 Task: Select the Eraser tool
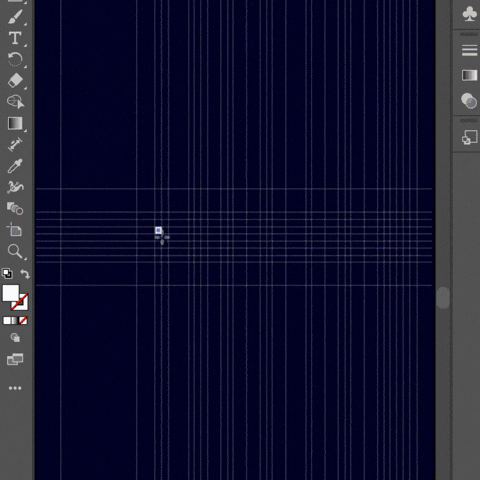coord(15,81)
